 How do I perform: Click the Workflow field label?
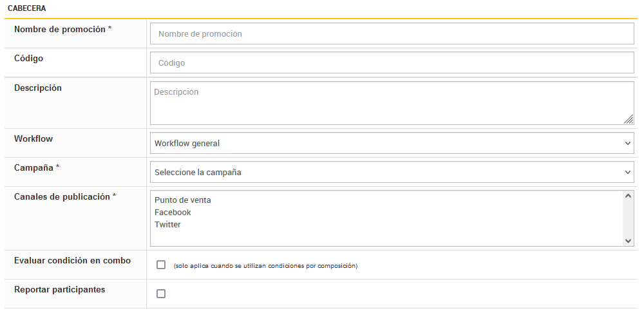(x=33, y=139)
